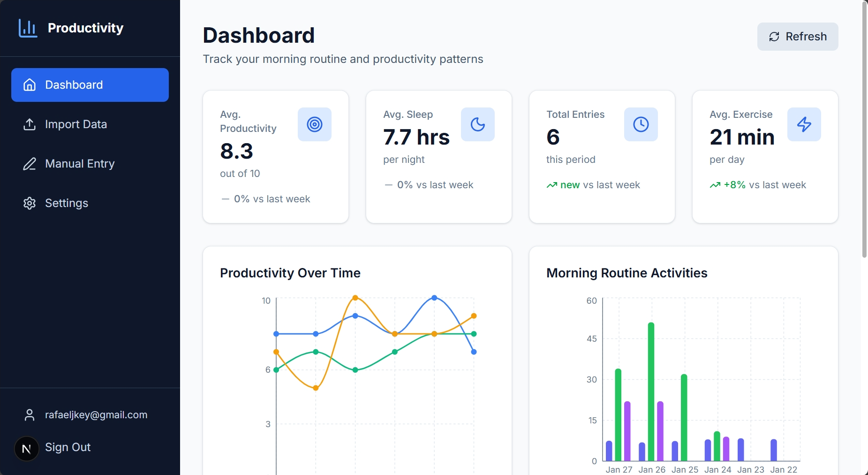Click the Morning Routine Activities heading
The width and height of the screenshot is (868, 475).
627,273
